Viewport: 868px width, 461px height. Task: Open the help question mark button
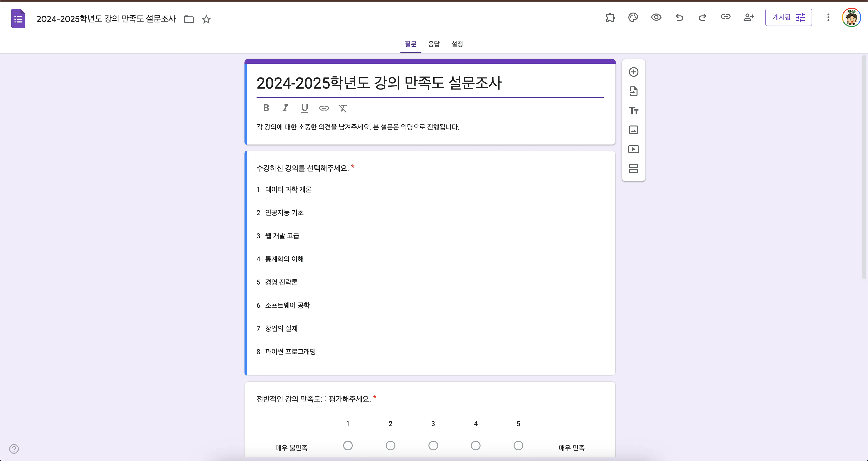[14, 448]
